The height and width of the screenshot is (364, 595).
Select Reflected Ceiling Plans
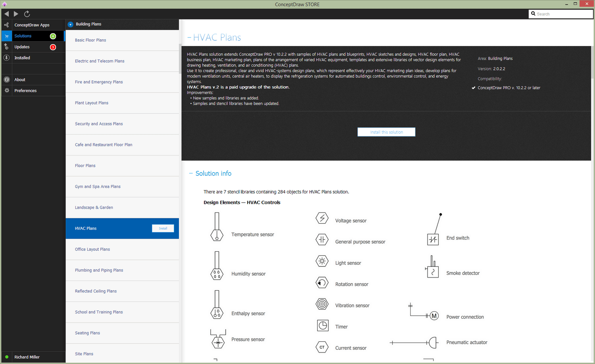pyautogui.click(x=122, y=291)
